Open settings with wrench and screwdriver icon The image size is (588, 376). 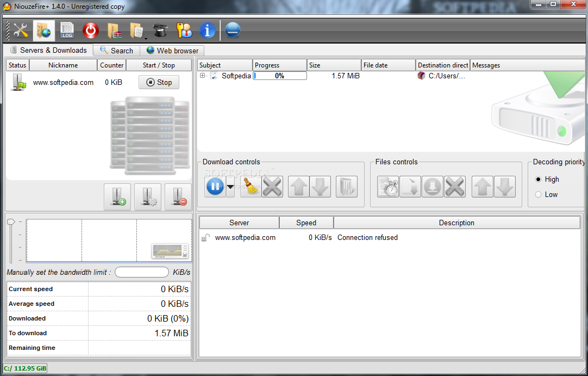pos(21,30)
